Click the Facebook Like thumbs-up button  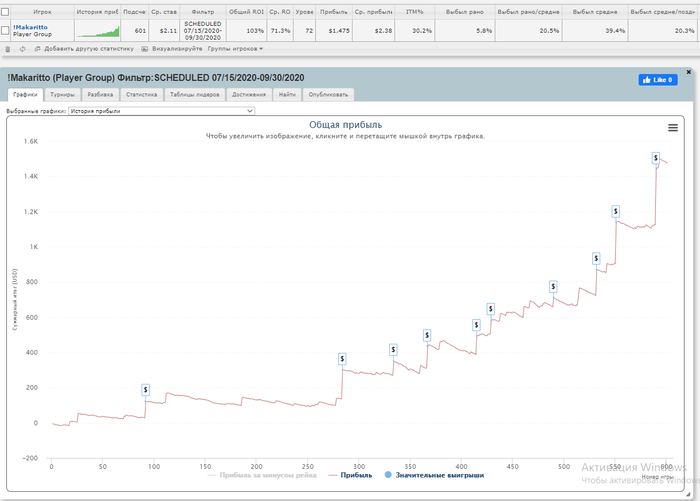tap(658, 80)
